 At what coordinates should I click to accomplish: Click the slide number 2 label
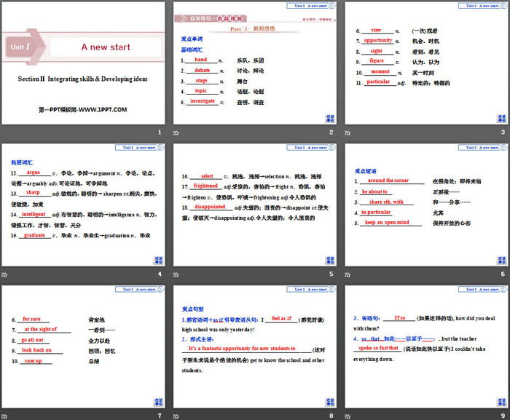pos(331,132)
